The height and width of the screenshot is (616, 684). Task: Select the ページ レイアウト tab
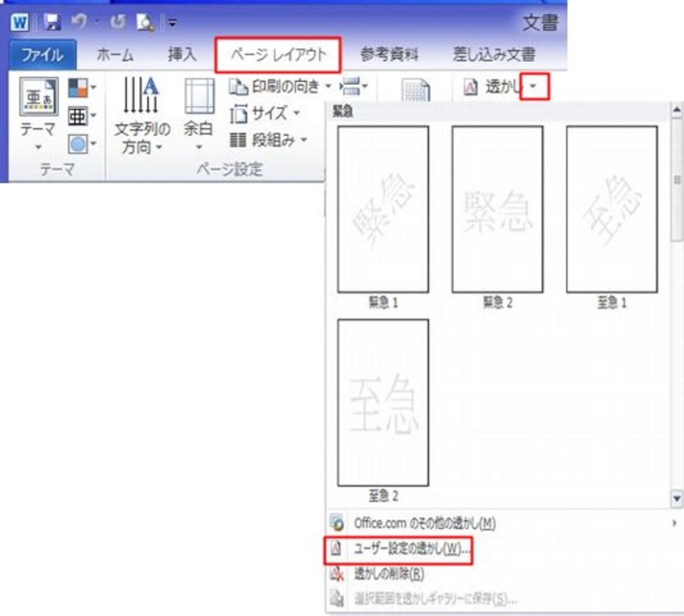(278, 55)
